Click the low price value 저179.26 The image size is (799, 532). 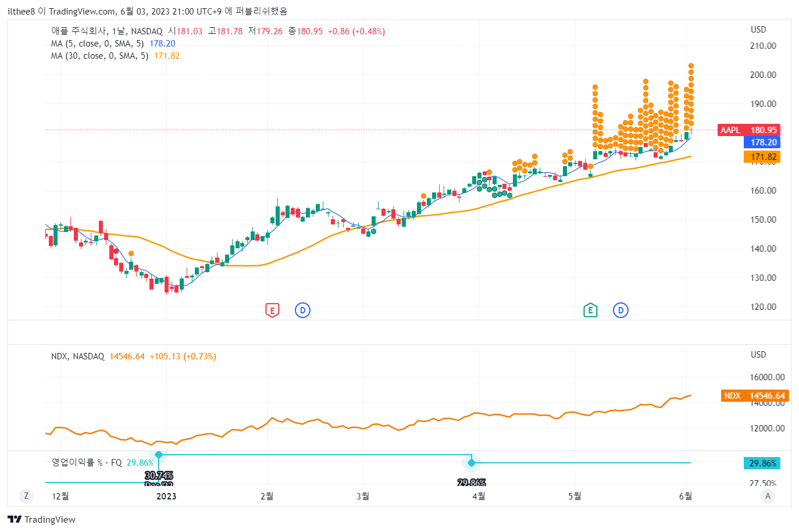click(265, 31)
